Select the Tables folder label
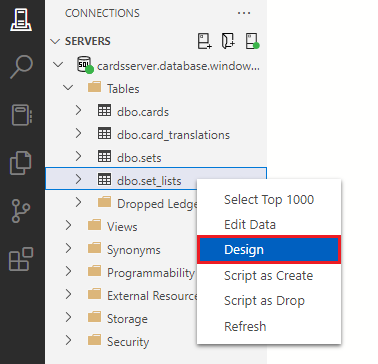Viewport: 378px width, 364px height. [x=123, y=89]
